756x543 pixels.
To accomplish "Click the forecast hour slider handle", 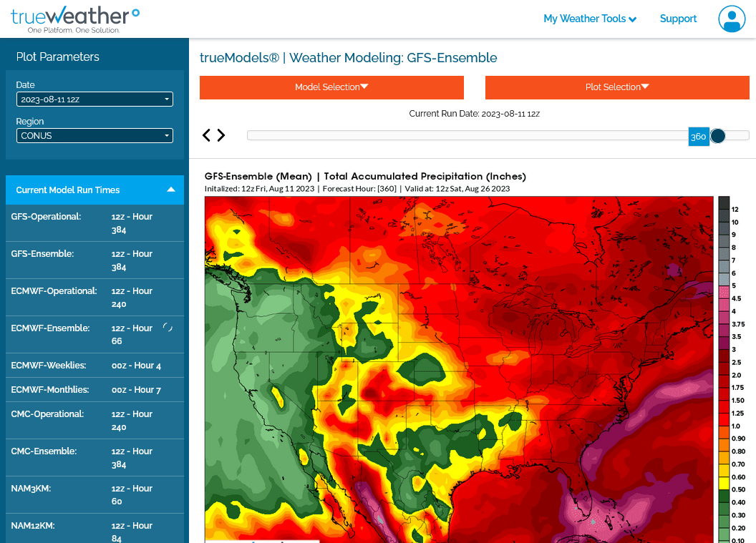I will coord(717,136).
